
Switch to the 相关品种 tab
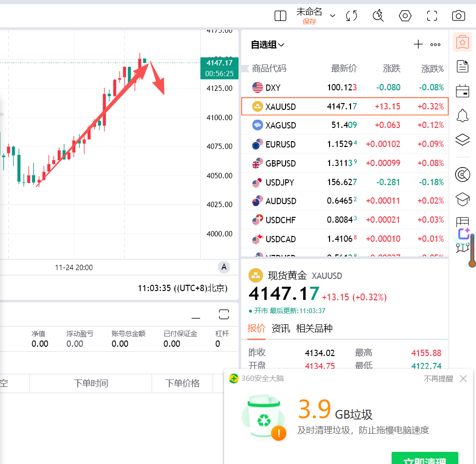click(x=314, y=328)
